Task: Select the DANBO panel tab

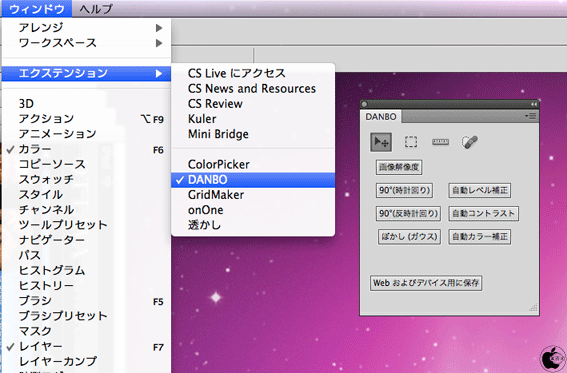Action: 381,117
